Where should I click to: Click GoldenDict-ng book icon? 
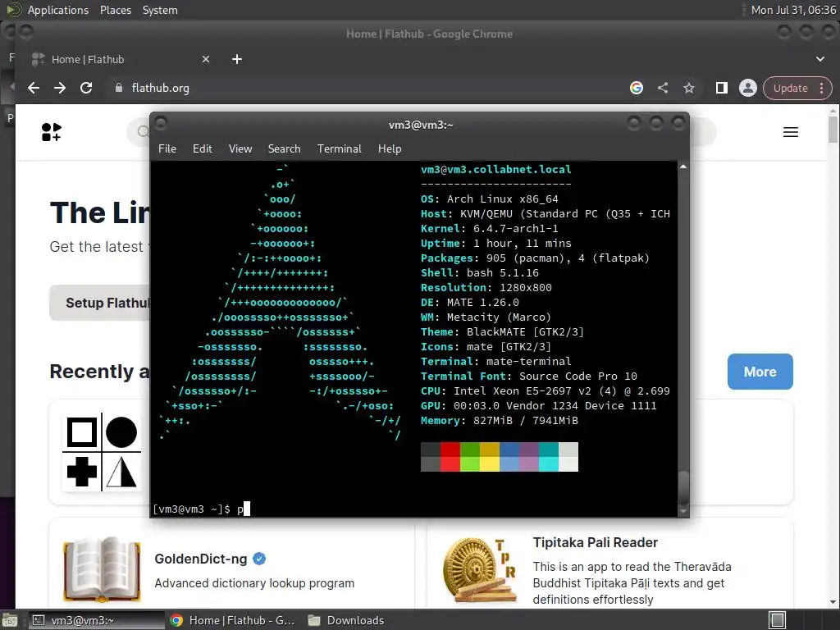point(102,569)
